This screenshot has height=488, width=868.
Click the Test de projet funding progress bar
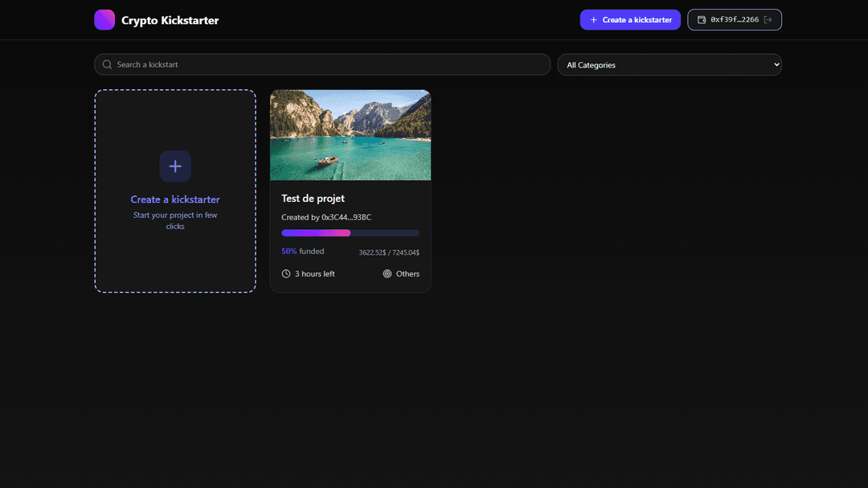tap(350, 232)
